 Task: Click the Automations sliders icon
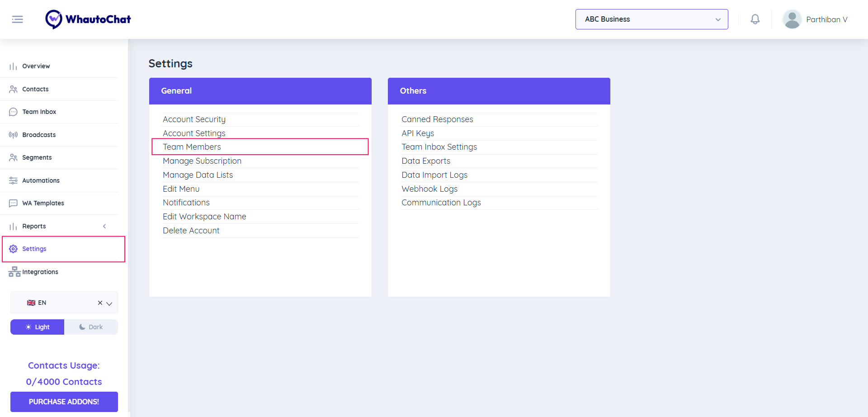pyautogui.click(x=13, y=180)
